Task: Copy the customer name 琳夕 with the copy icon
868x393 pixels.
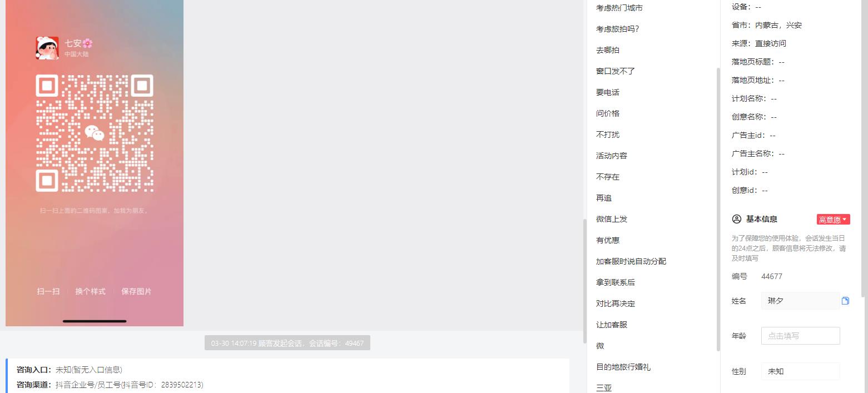Action: (x=845, y=301)
